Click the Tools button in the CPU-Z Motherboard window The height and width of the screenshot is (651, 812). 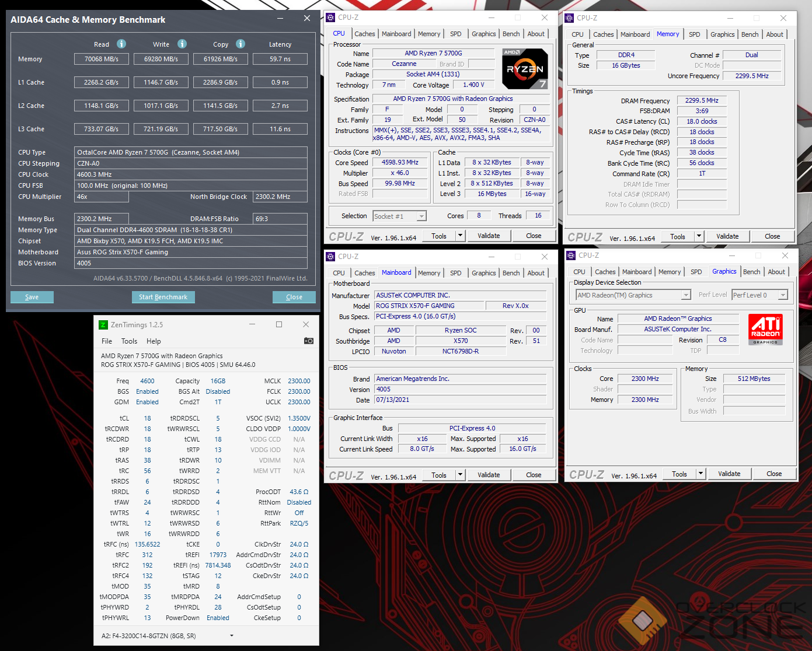439,475
